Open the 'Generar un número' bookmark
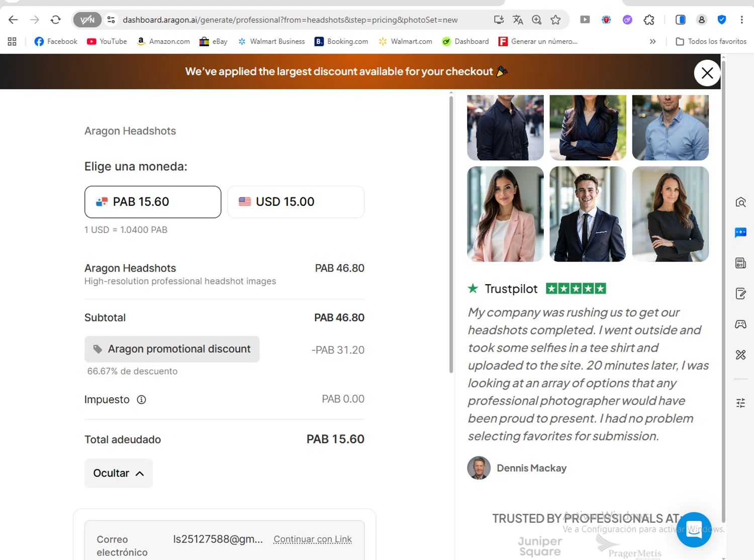The width and height of the screenshot is (754, 560). pos(538,41)
